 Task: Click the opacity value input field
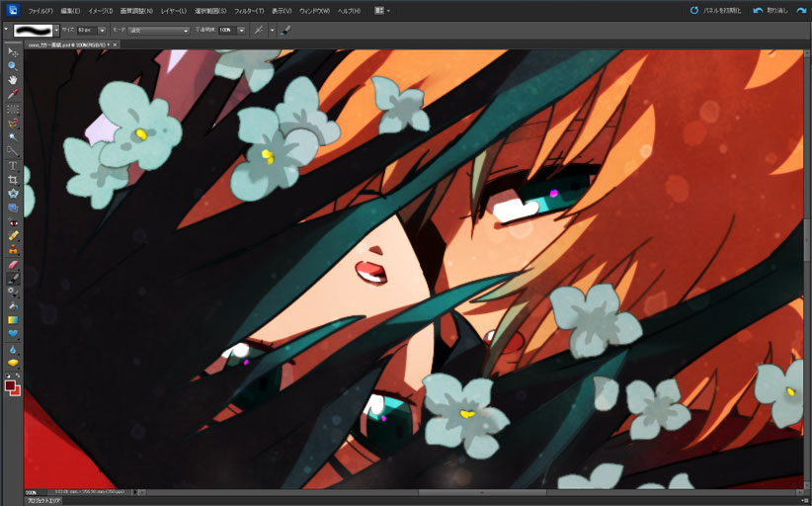point(227,31)
